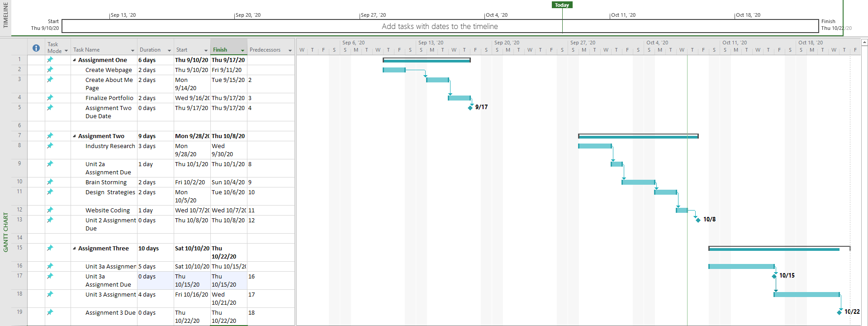Select the Finalize Portfolio task name

click(x=104, y=98)
